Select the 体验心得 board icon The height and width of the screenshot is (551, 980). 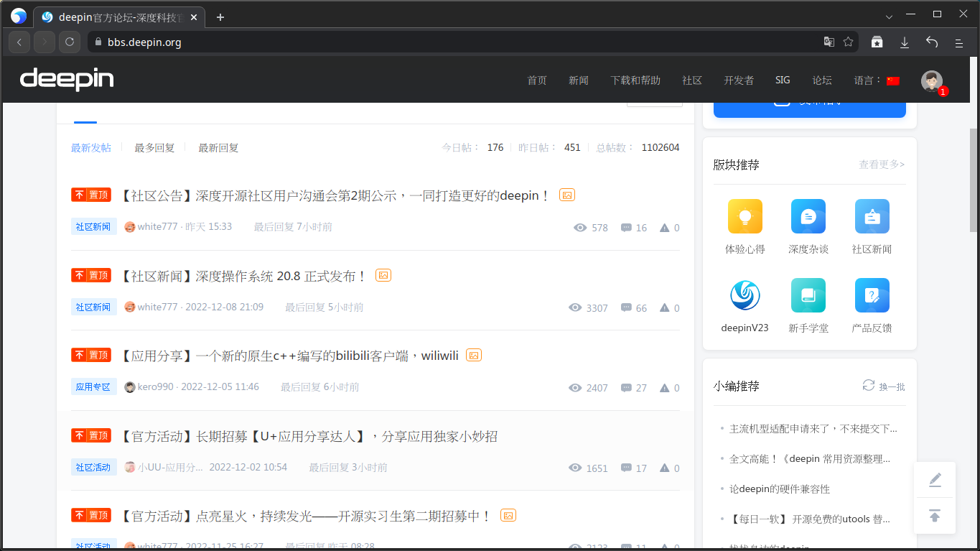(x=745, y=216)
